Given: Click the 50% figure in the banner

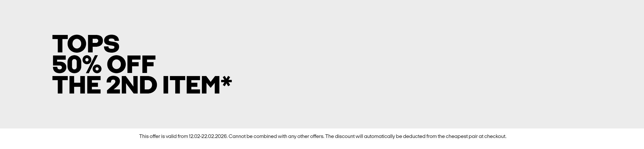Looking at the screenshot, I should point(77,64).
